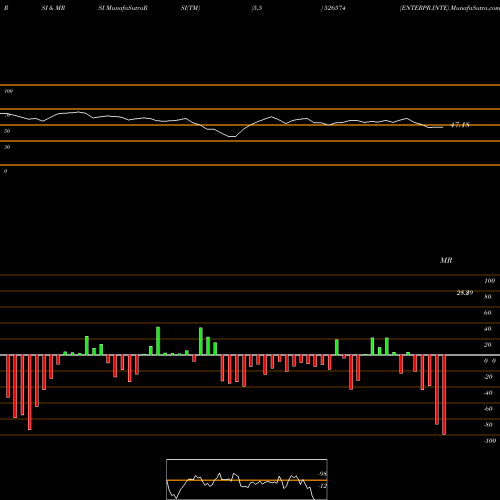Click the RSI current value '47.18'

(460, 125)
